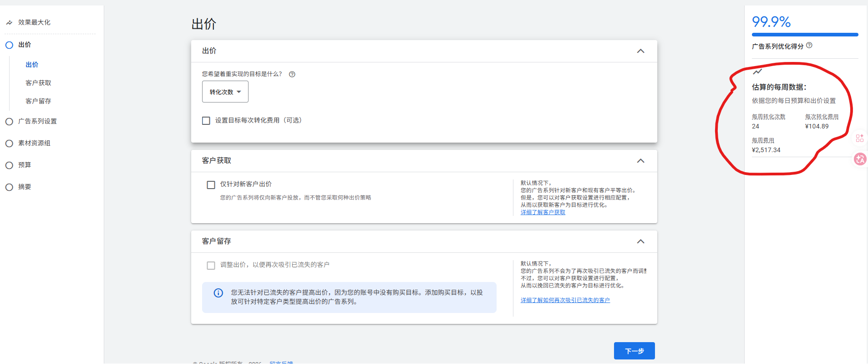Click the 每次转化费用 value ¥104.89
Screen dimensions: 868x364
coord(817,126)
